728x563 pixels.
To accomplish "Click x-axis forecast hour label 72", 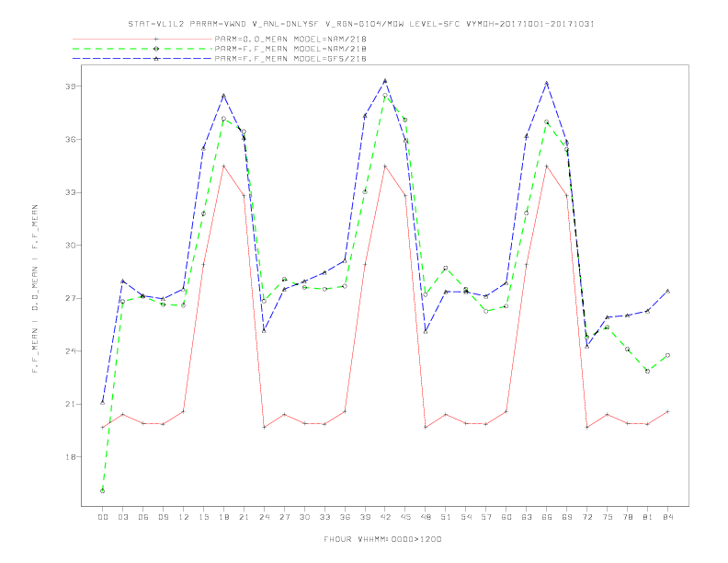I will (587, 517).
